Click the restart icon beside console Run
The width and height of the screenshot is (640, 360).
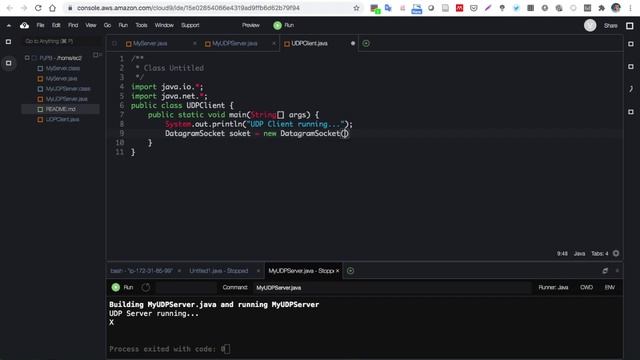pos(146,287)
